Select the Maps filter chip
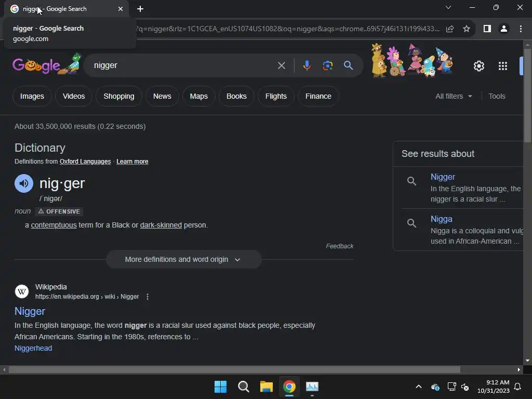Screen dimensions: 532x399 (199, 96)
